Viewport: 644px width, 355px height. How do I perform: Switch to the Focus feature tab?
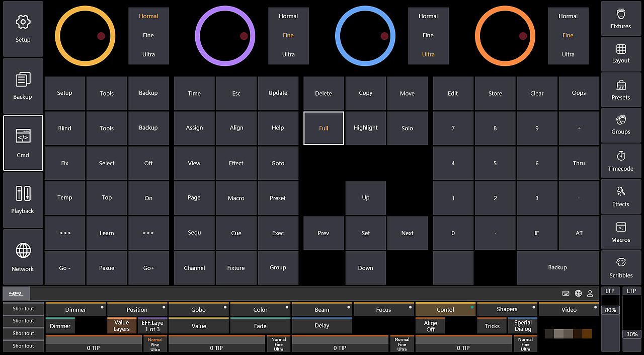tap(383, 309)
